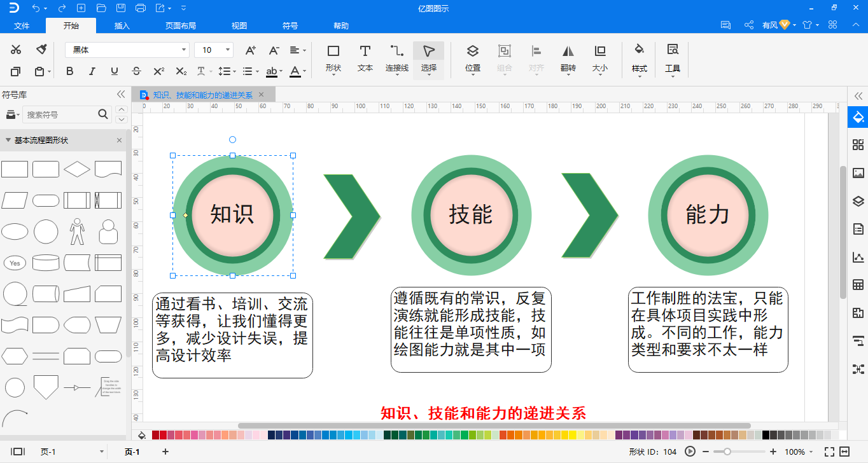Collapse the 基本流程图形状 shape category
868x463 pixels.
click(8, 141)
